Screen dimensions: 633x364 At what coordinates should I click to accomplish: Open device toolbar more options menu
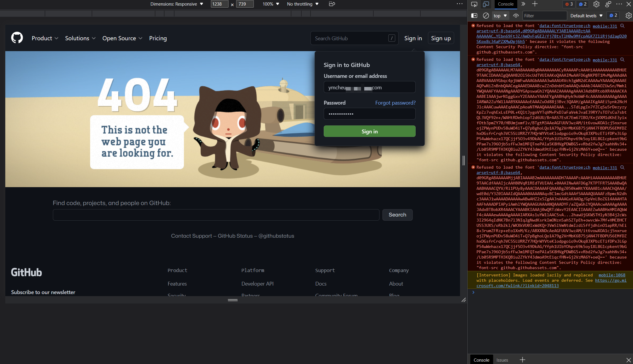coord(460,4)
